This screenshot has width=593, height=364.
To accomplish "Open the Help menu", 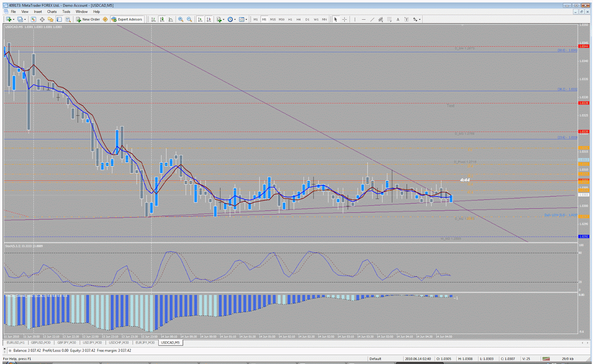I will click(x=96, y=11).
